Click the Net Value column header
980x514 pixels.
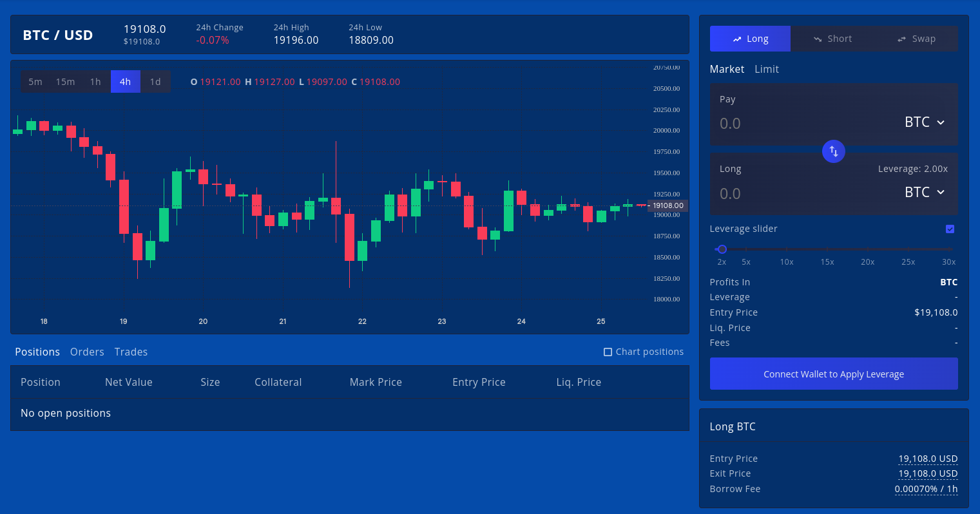pyautogui.click(x=129, y=382)
